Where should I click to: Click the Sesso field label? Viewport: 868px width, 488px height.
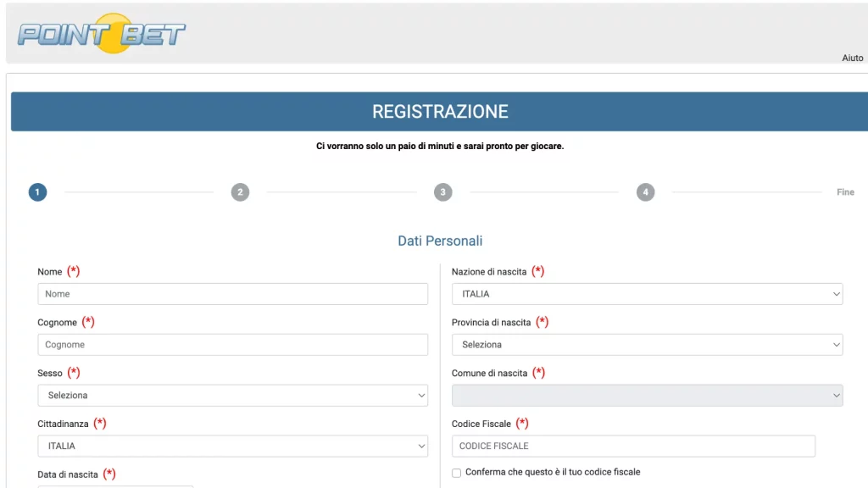click(50, 374)
